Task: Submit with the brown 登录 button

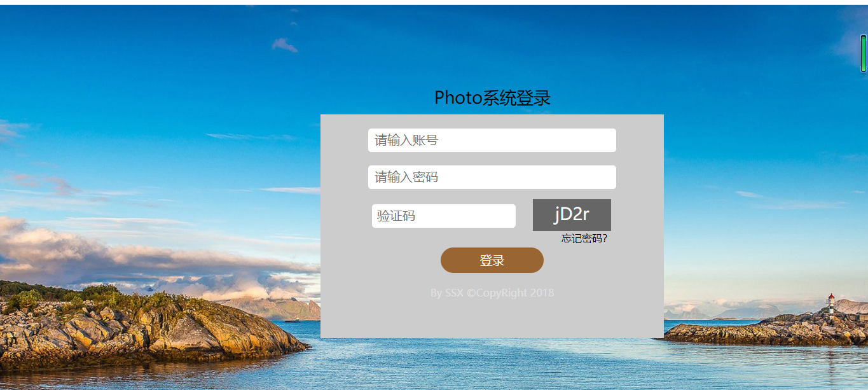Action: (492, 260)
